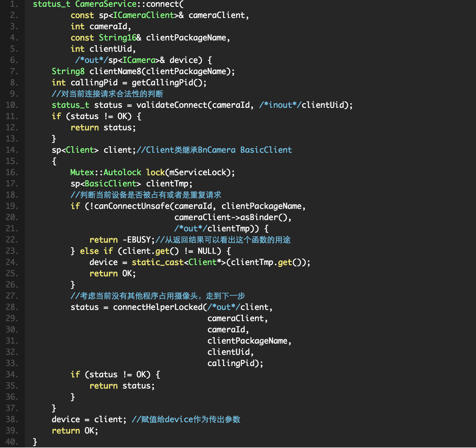Select the /*inout*/ comment marker
The height and width of the screenshot is (448, 476).
(280, 105)
